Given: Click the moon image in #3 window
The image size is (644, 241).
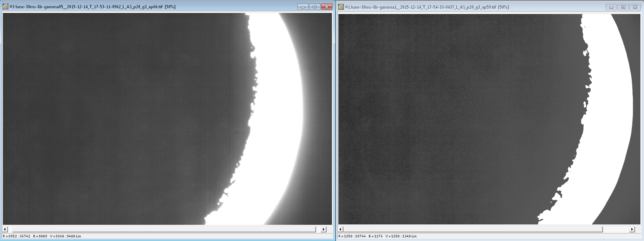Looking at the screenshot, I should point(167,119).
